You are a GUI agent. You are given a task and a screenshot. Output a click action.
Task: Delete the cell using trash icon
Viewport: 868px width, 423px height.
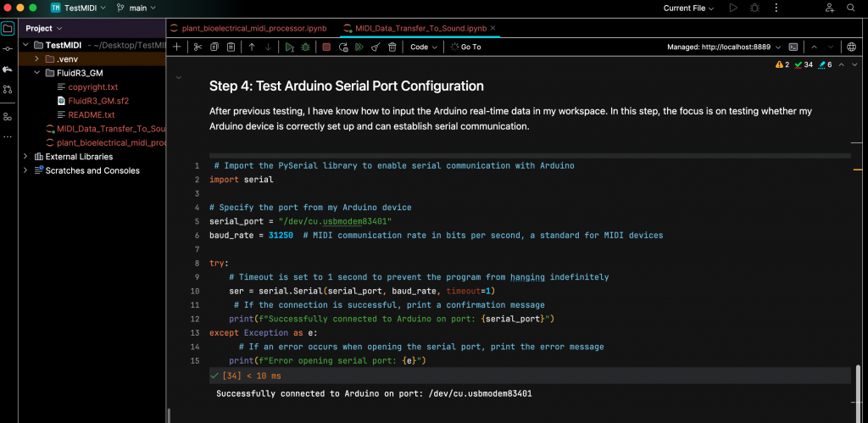(x=392, y=47)
